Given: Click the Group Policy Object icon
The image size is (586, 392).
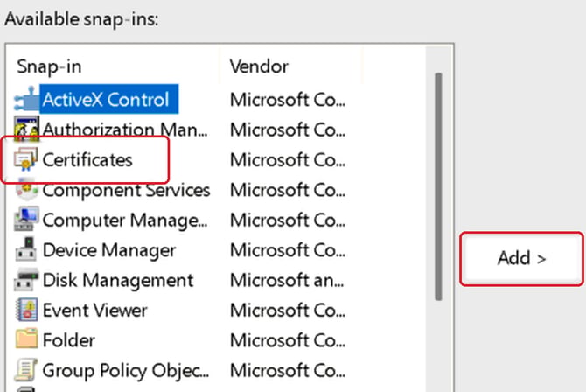Looking at the screenshot, I should pos(26,370).
